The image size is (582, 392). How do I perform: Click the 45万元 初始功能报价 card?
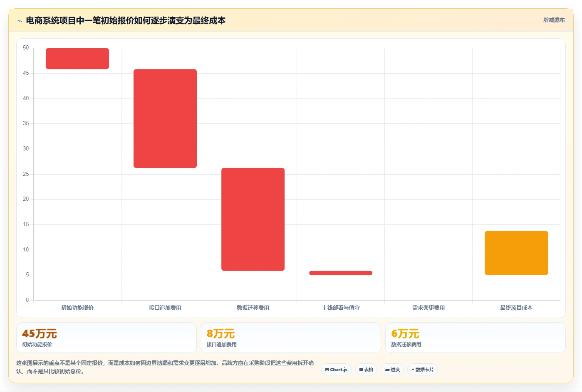(106, 338)
